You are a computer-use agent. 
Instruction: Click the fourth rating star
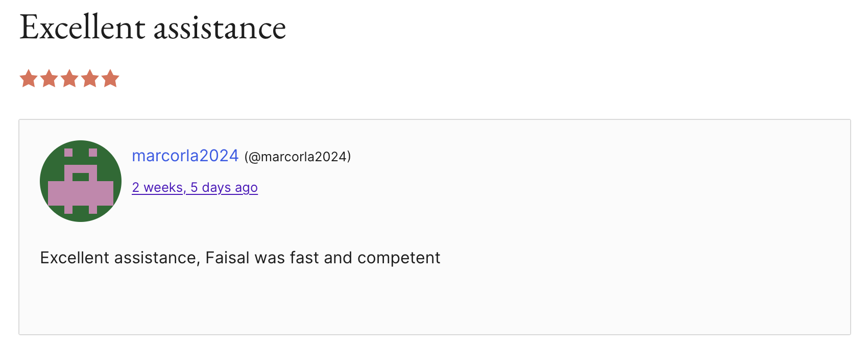click(x=90, y=79)
